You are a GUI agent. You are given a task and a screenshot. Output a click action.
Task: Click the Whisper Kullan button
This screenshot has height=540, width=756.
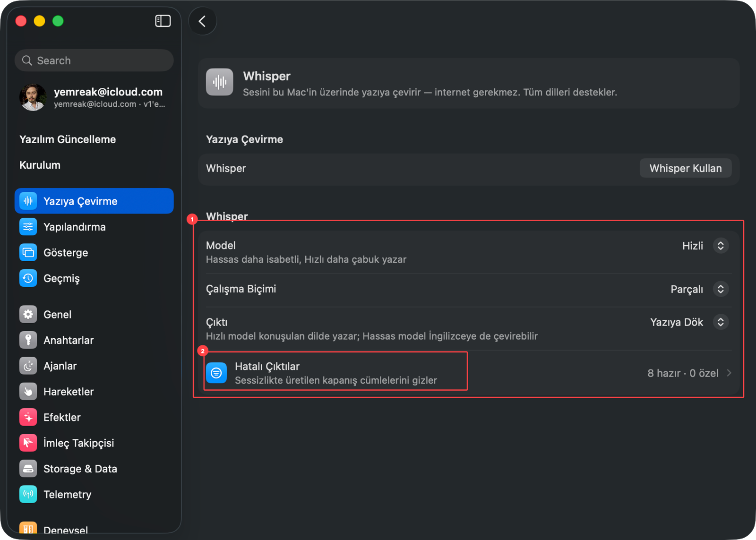coord(686,168)
